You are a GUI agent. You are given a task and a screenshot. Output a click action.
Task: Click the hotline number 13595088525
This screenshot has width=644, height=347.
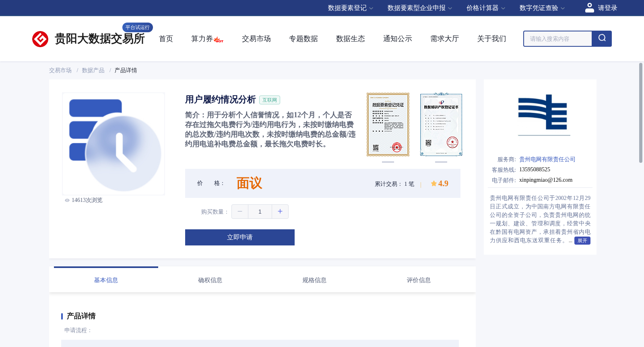point(535,170)
